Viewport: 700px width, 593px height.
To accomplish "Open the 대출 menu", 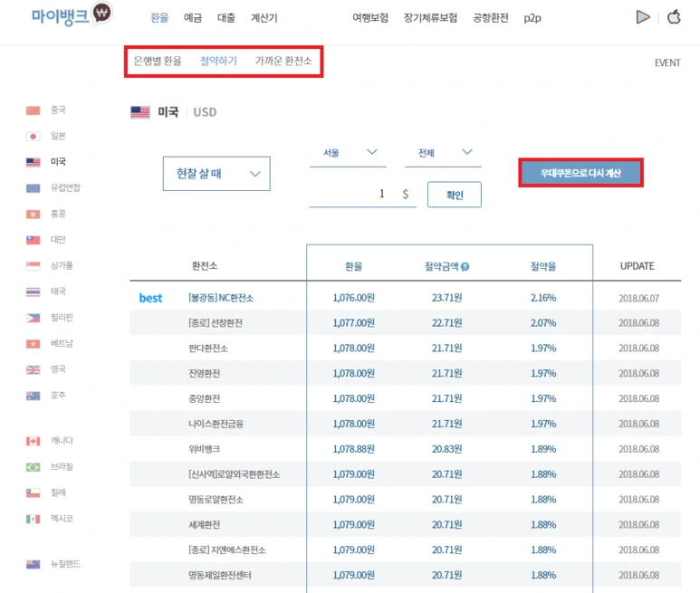I will 226,18.
